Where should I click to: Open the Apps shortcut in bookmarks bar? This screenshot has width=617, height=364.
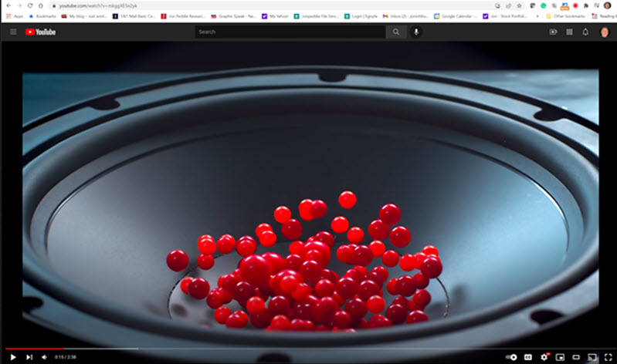pos(15,16)
